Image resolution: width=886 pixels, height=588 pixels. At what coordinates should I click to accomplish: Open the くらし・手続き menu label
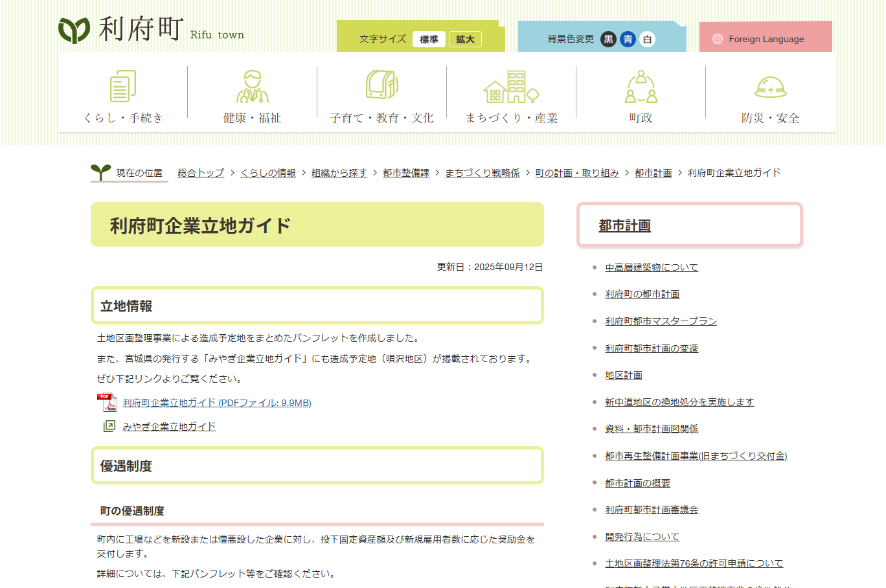pyautogui.click(x=123, y=118)
